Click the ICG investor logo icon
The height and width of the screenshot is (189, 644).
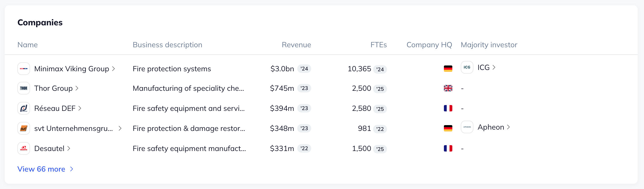coord(467,67)
